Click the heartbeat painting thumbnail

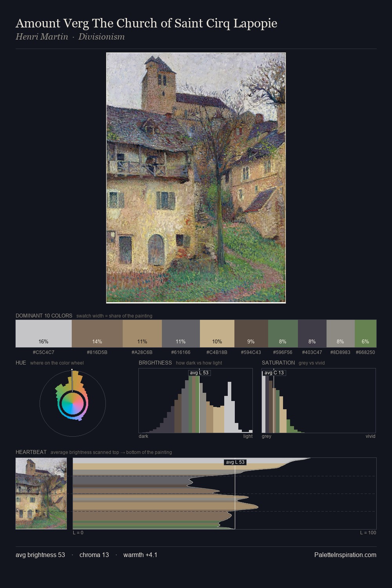coord(41,494)
